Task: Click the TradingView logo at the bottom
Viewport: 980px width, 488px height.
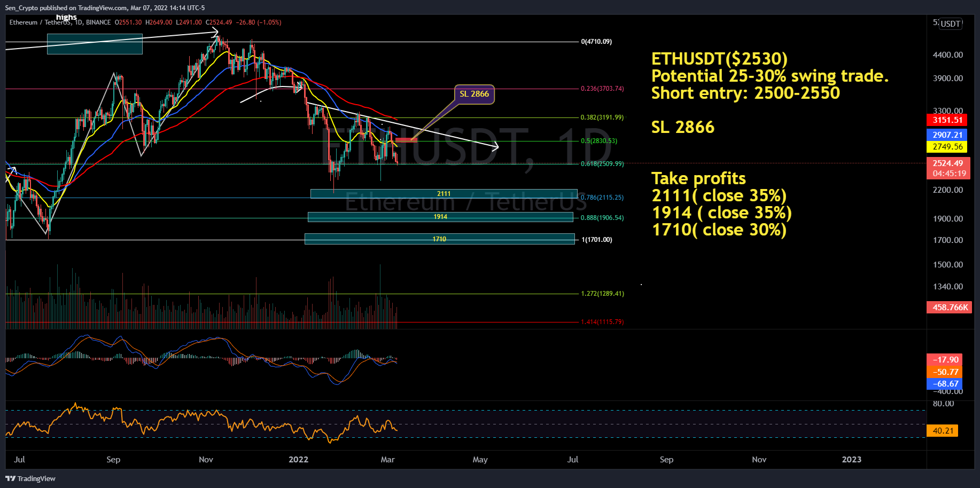Action: click(x=30, y=478)
